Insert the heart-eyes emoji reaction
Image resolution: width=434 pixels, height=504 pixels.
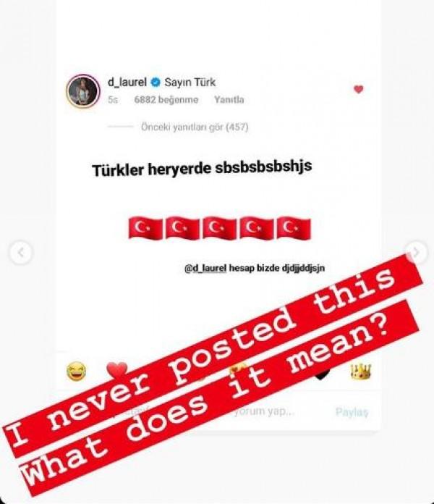[x=238, y=367]
